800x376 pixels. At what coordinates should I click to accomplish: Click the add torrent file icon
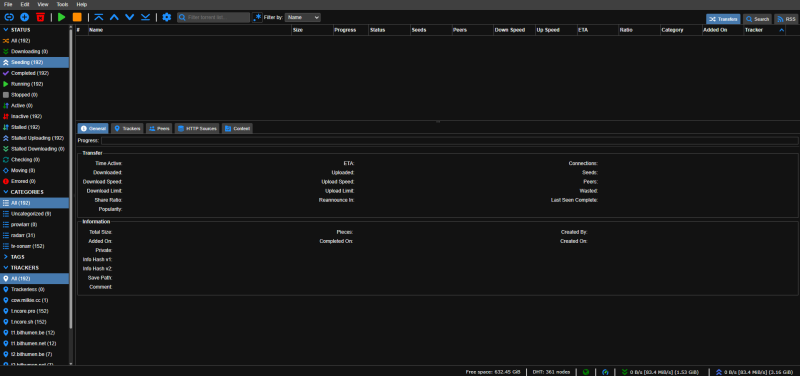[24, 17]
